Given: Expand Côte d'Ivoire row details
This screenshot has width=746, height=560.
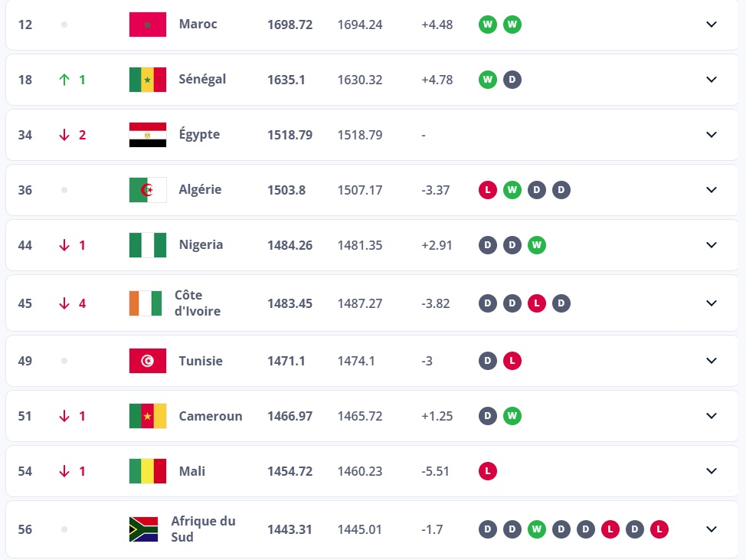Looking at the screenshot, I should [x=712, y=303].
